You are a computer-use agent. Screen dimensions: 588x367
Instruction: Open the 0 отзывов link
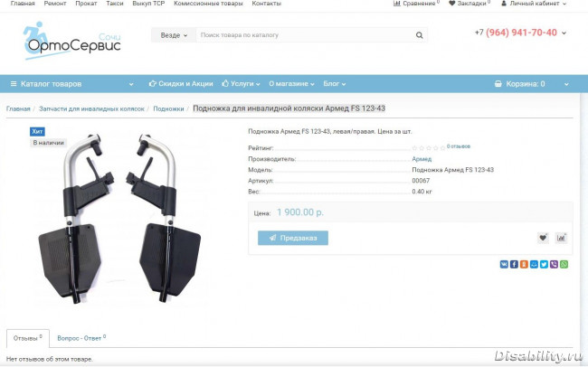coord(459,146)
